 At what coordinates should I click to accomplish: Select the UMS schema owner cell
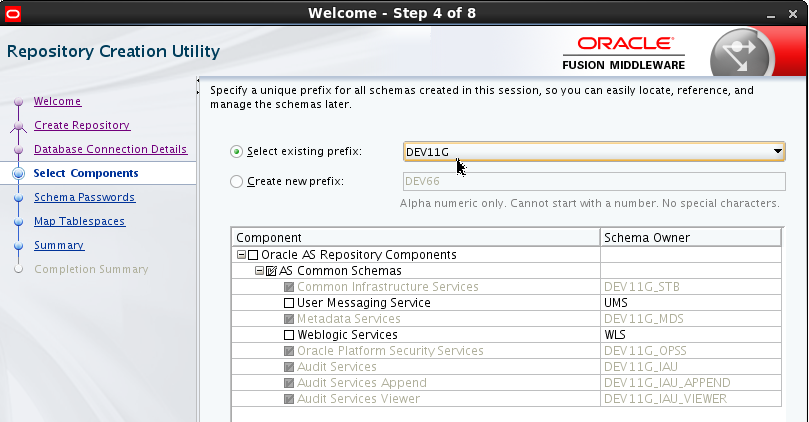pyautogui.click(x=691, y=303)
